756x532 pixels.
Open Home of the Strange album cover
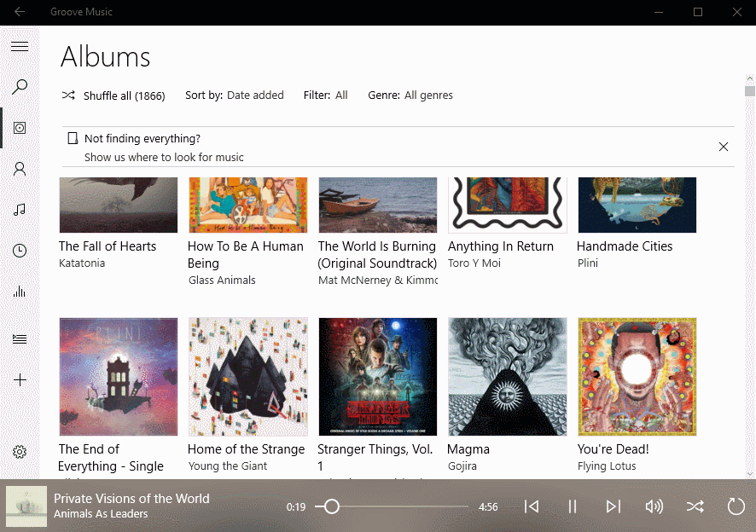(247, 377)
